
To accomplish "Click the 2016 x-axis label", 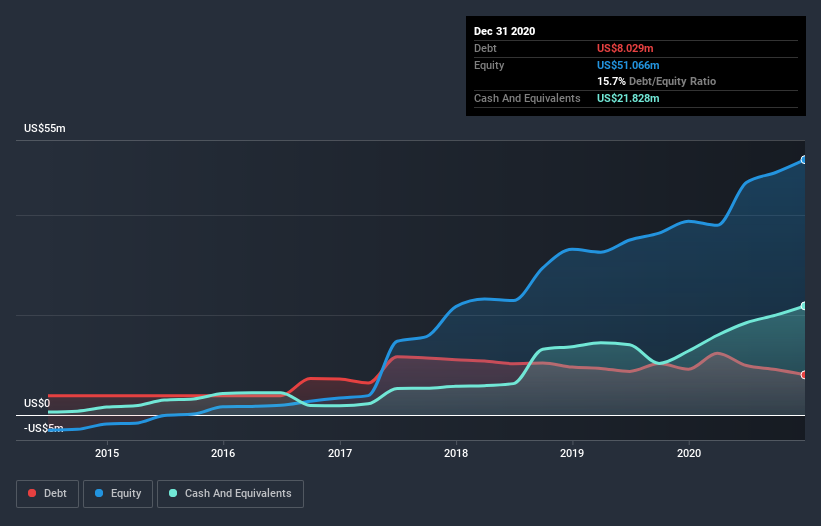I will pyautogui.click(x=223, y=453).
